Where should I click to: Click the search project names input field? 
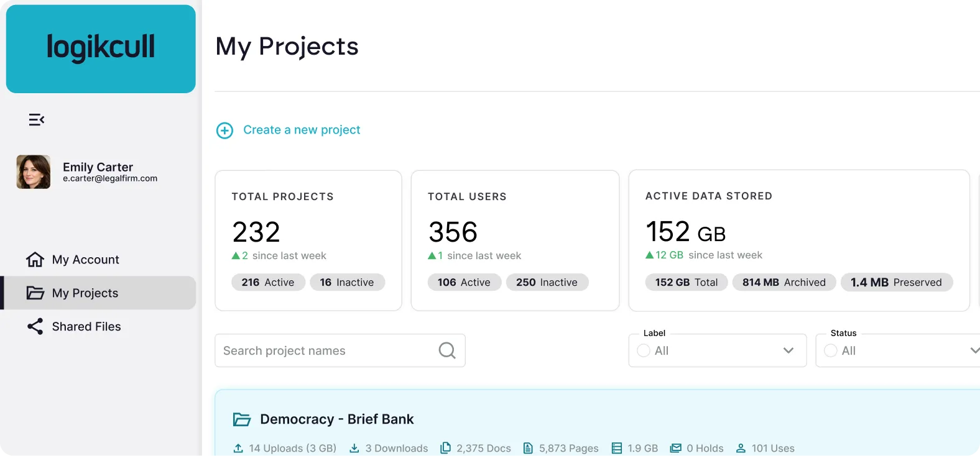[x=323, y=350]
